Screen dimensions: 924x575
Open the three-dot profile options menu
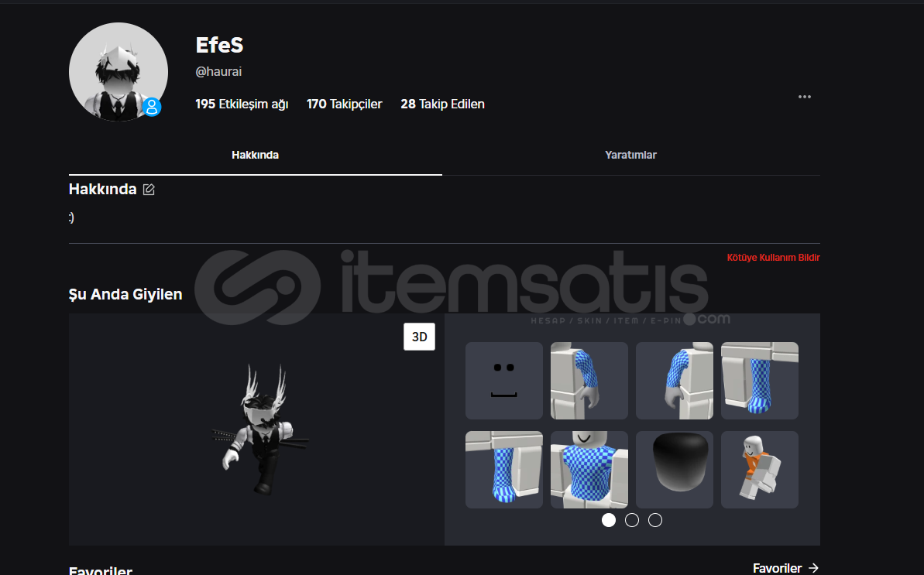tap(805, 97)
